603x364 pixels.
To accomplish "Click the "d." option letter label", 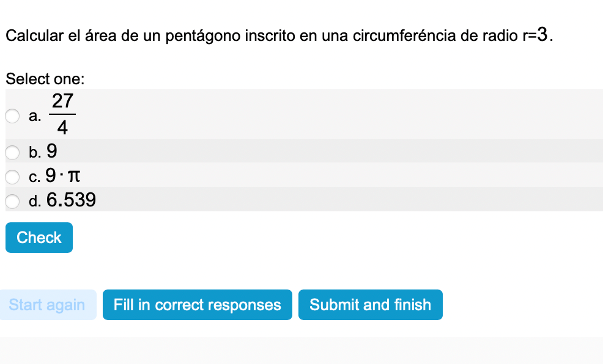I will tap(35, 201).
